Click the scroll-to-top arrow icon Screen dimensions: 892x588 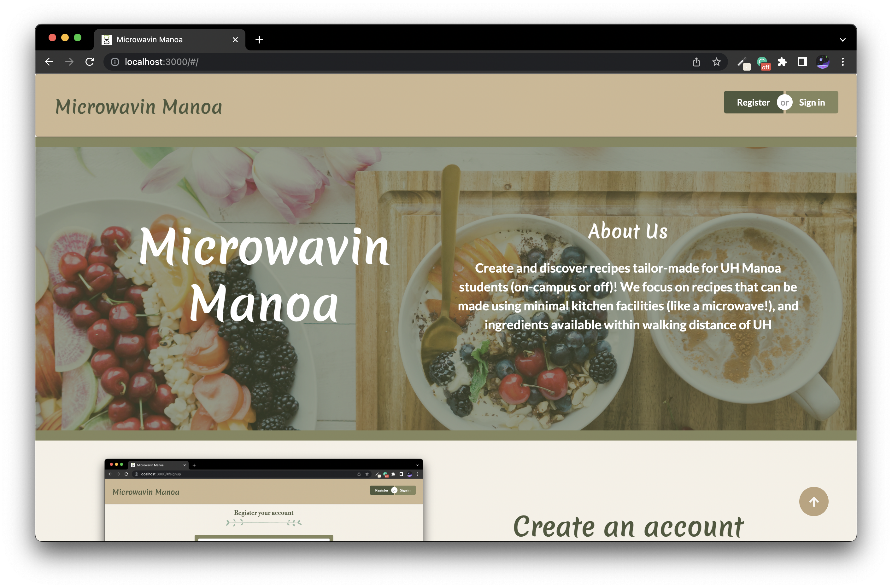tap(813, 500)
